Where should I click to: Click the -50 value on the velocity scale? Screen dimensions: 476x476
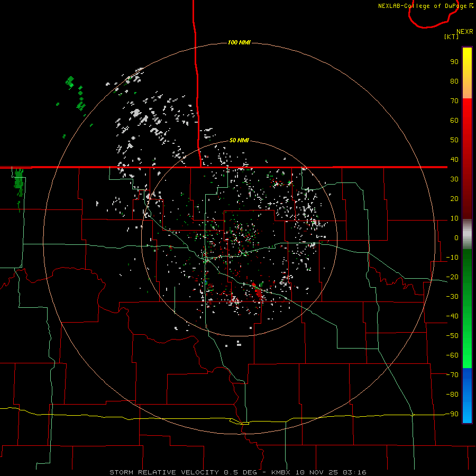click(452, 336)
